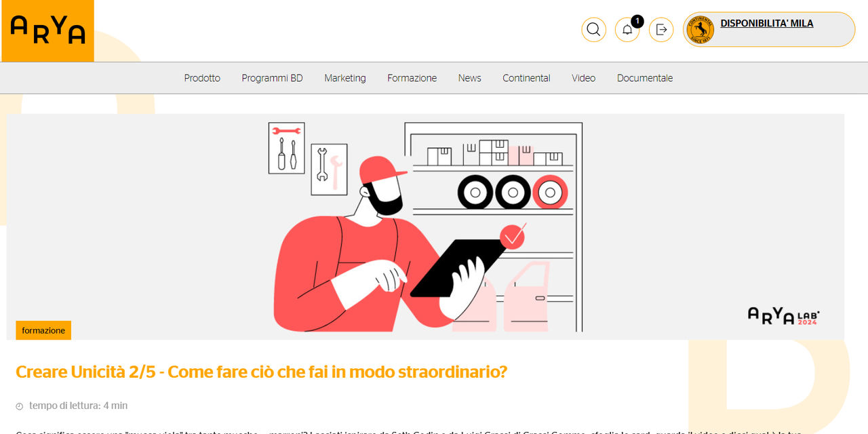Click the Continental horse logo badge
Image resolution: width=868 pixels, height=434 pixels.
(701, 30)
